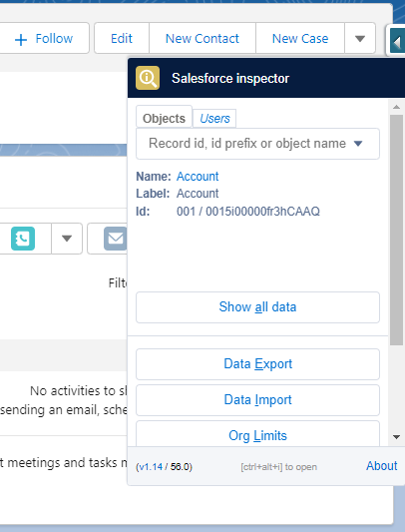Click the Label value Account text

click(198, 194)
